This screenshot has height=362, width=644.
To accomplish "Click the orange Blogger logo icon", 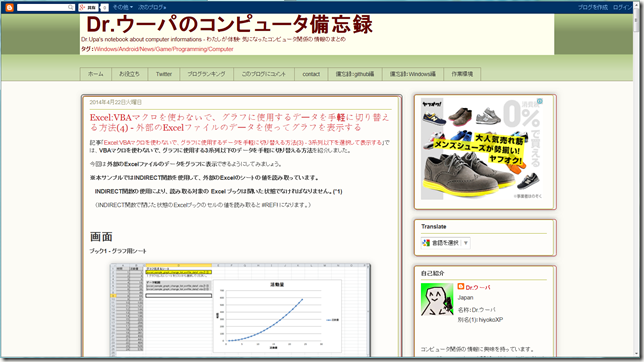I will click(9, 7).
